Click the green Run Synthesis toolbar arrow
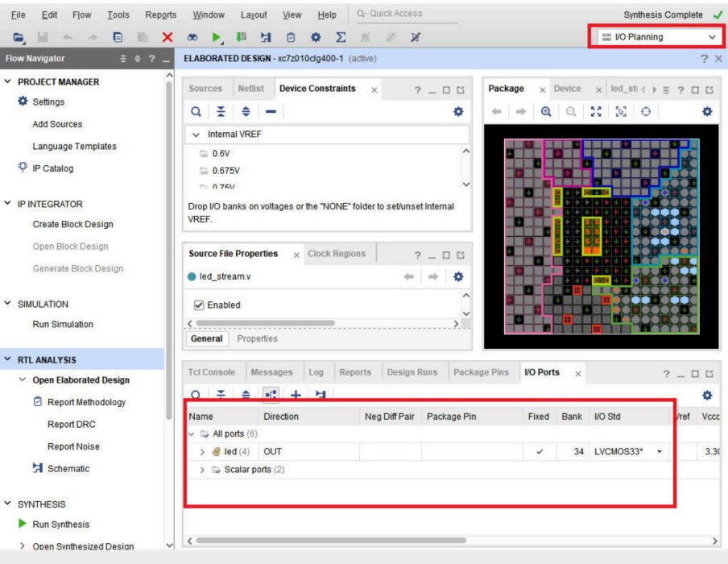 point(217,37)
